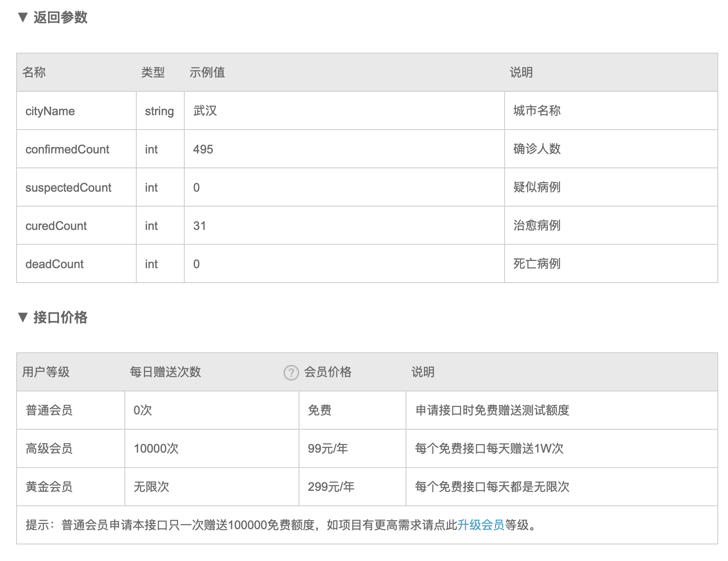Image resolution: width=728 pixels, height=561 pixels.
Task: Collapse the 接口价格 section triangle
Action: point(23,317)
